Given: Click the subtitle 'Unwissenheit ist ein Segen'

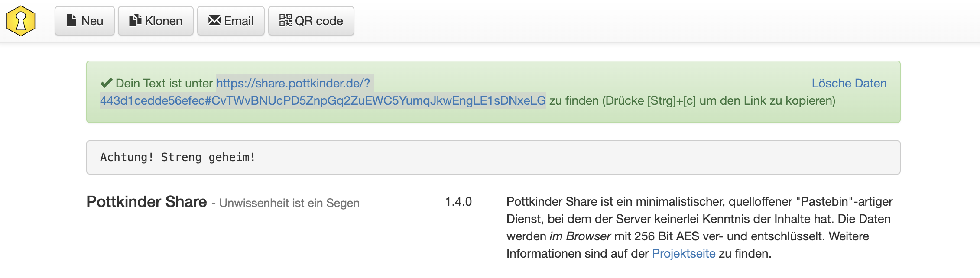Looking at the screenshot, I should pyautogui.click(x=289, y=203).
